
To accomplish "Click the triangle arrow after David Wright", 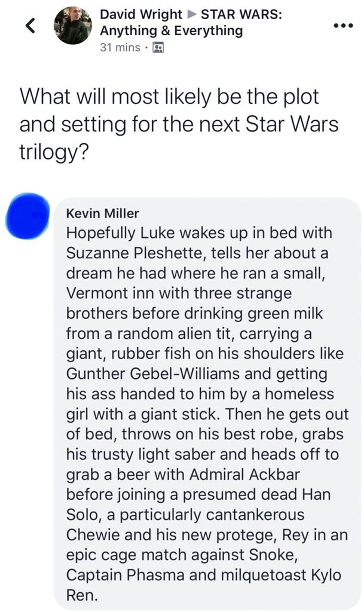I will tap(191, 14).
